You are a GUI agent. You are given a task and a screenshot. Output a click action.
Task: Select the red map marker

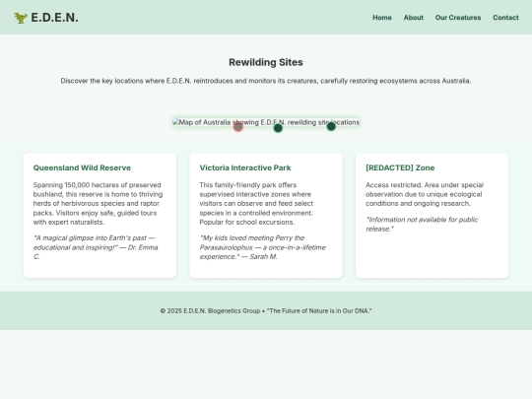[x=238, y=127]
